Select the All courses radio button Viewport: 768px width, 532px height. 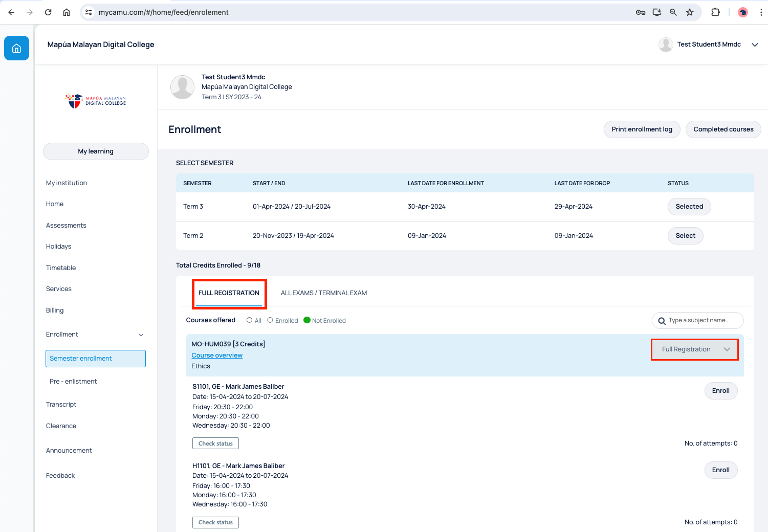pyautogui.click(x=250, y=320)
